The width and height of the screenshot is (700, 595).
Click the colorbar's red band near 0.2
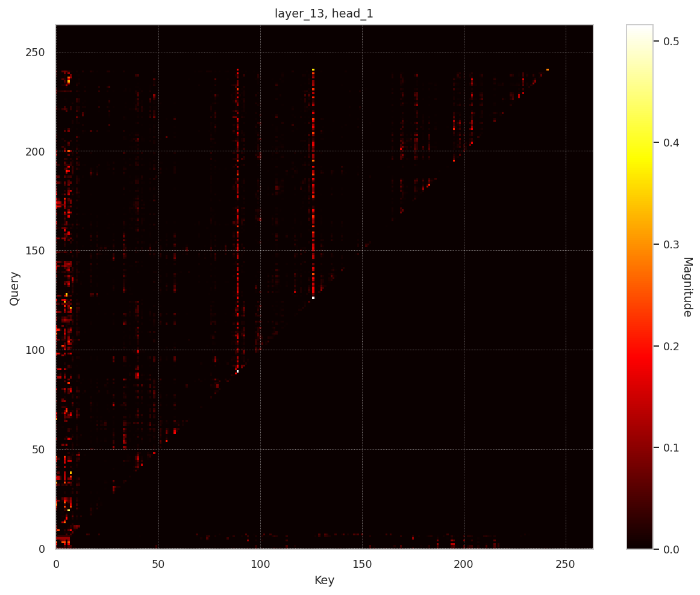point(639,346)
